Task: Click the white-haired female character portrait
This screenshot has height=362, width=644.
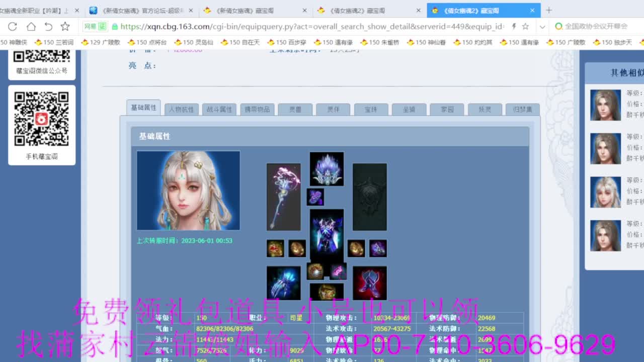Action: (x=188, y=191)
